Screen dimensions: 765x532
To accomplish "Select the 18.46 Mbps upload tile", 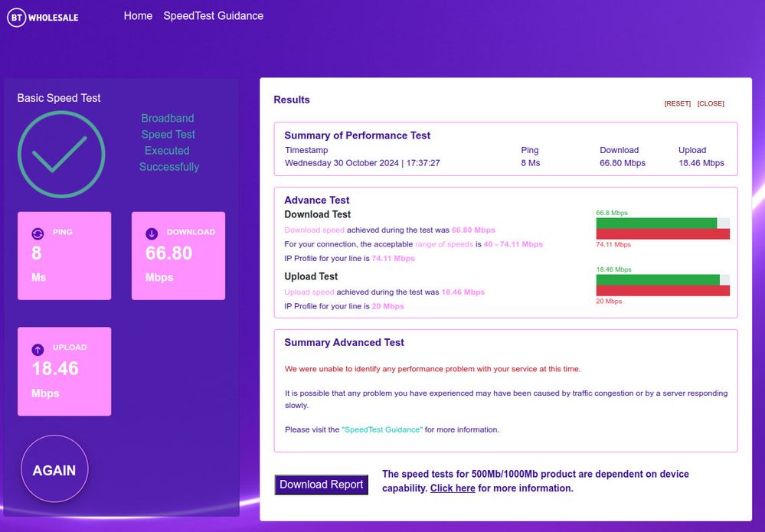I will coord(64,371).
